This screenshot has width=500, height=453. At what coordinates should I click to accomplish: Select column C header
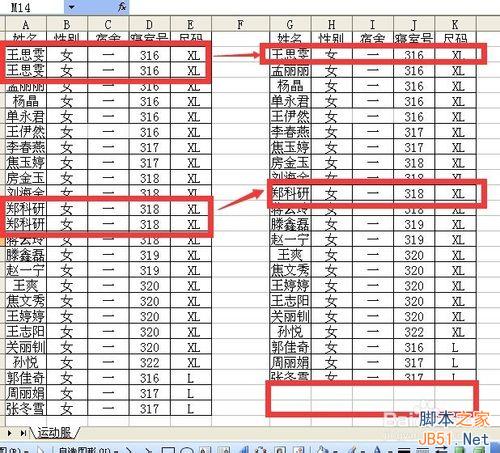(x=108, y=25)
